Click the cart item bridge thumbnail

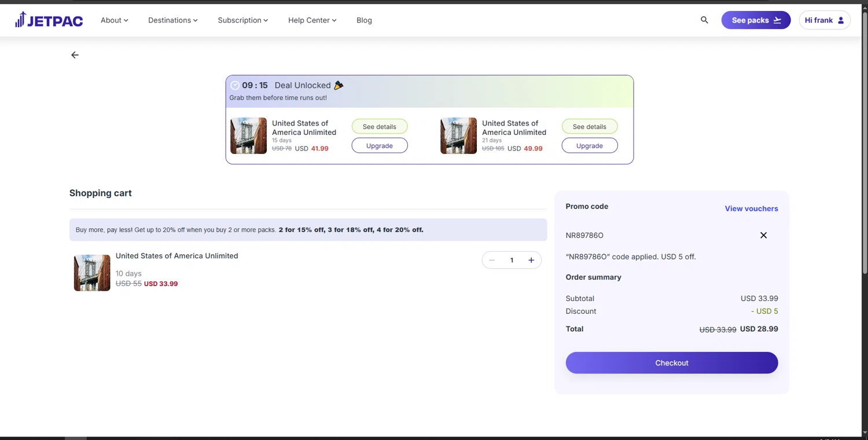pyautogui.click(x=92, y=273)
